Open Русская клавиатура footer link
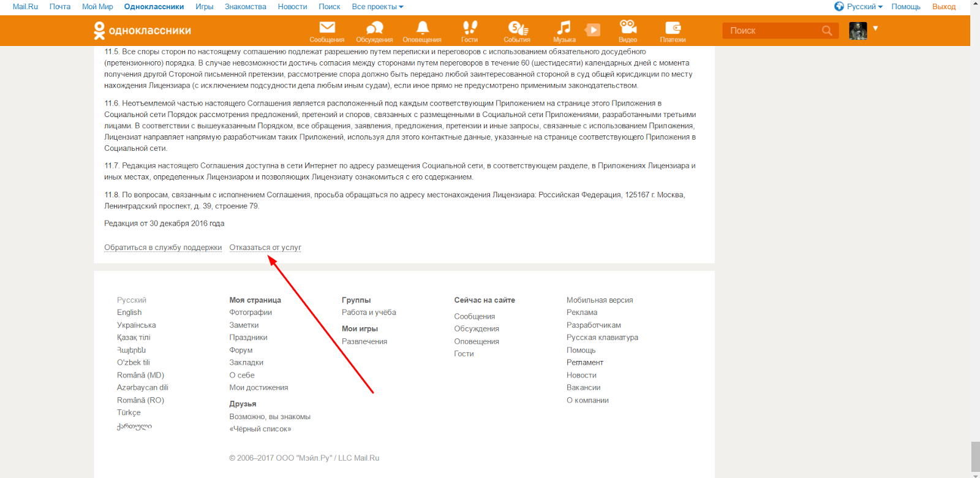 [x=602, y=338]
